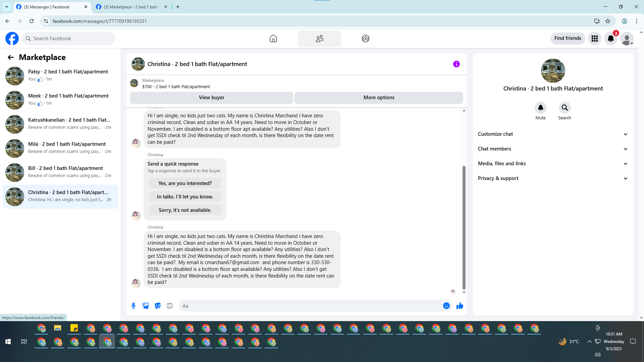View site information icon in address bar

coord(46,21)
